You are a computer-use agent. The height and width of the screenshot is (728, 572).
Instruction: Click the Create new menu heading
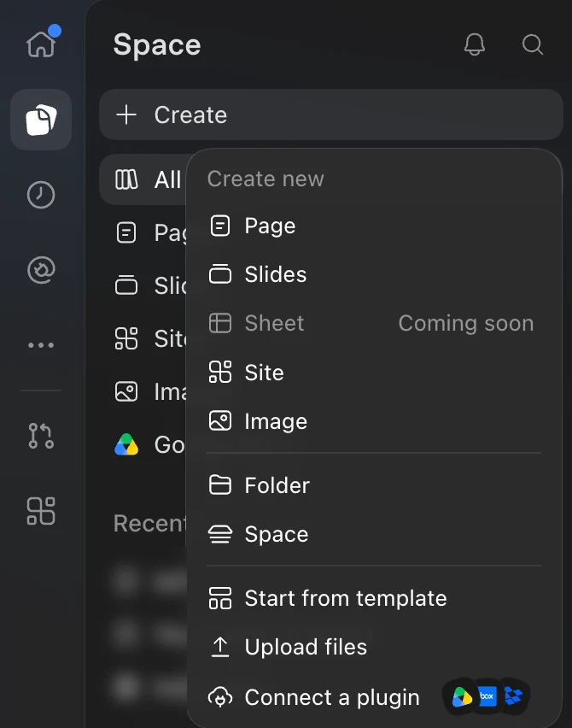266,179
